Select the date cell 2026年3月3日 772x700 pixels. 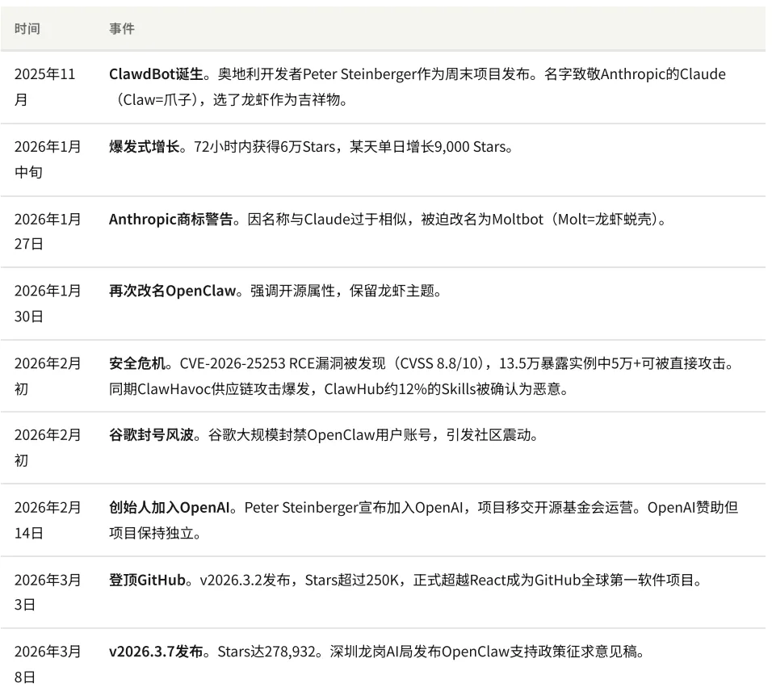click(48, 592)
